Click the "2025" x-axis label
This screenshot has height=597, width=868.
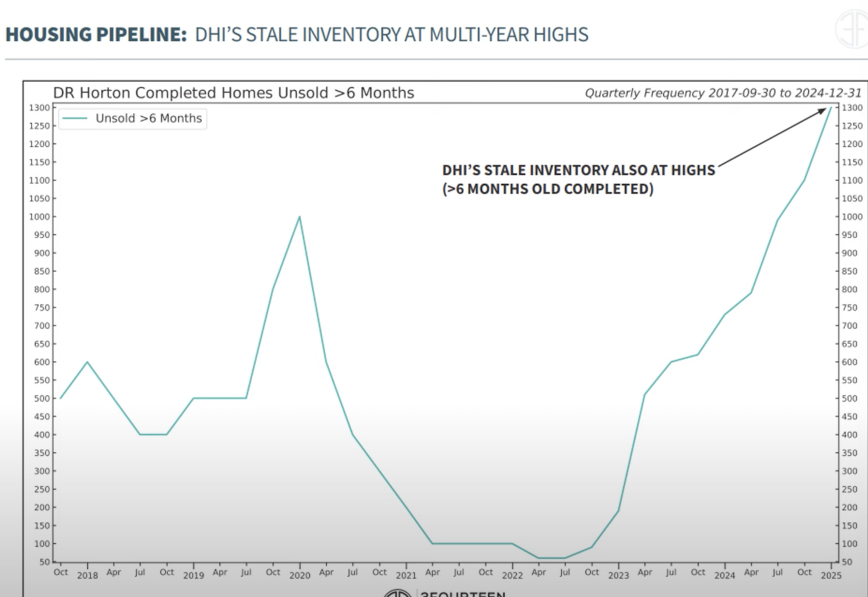(x=831, y=576)
